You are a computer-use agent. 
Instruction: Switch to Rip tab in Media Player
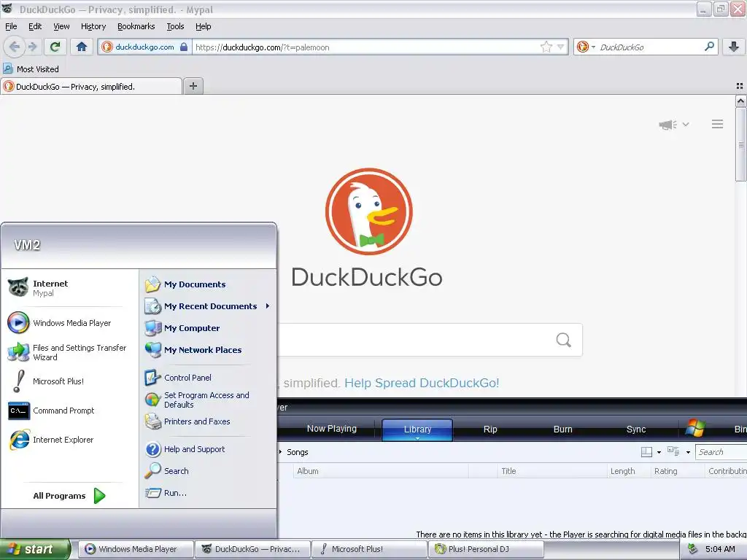coord(490,429)
